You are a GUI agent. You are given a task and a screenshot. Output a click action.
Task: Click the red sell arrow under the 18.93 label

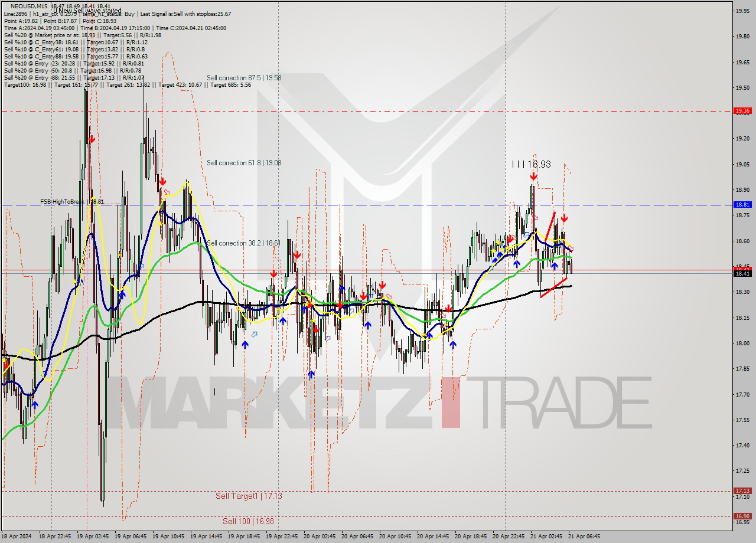[533, 176]
